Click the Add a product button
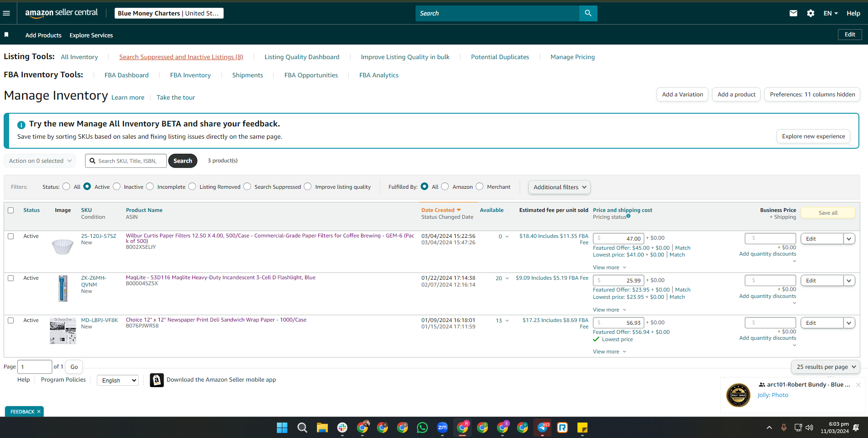The image size is (868, 438). [x=736, y=95]
